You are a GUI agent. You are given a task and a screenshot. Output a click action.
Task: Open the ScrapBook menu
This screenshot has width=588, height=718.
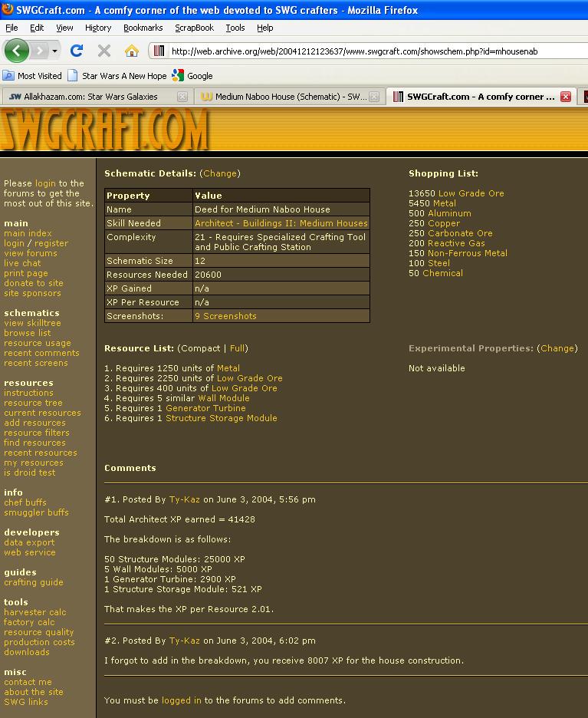point(194,28)
